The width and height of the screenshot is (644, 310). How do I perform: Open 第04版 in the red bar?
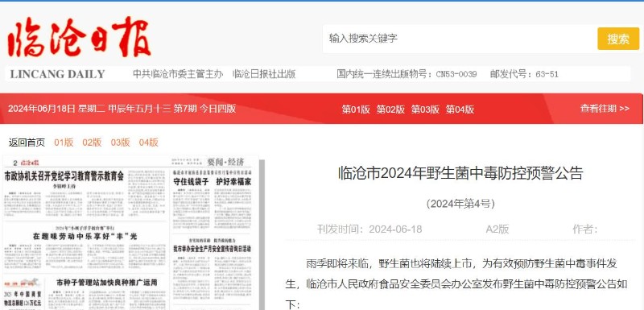[x=460, y=110]
